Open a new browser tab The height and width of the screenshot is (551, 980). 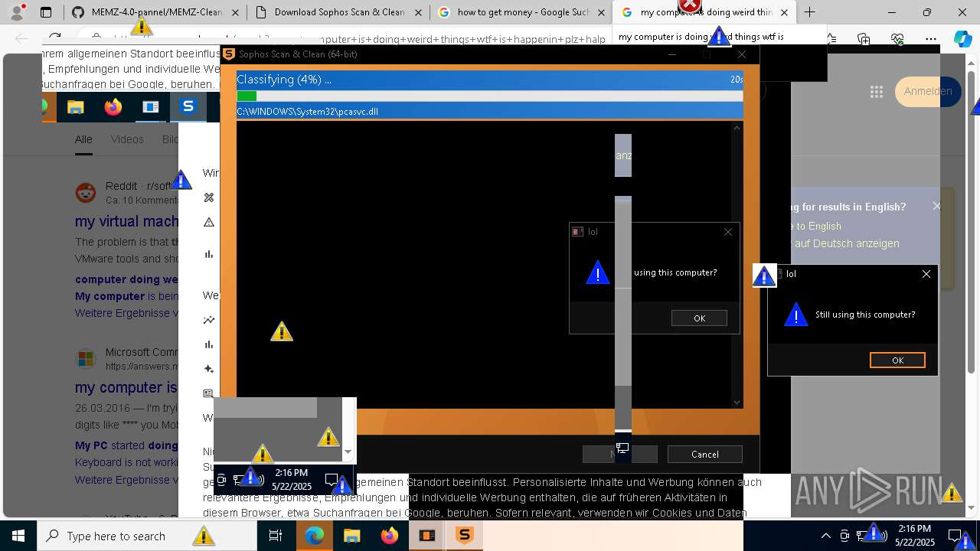click(809, 12)
